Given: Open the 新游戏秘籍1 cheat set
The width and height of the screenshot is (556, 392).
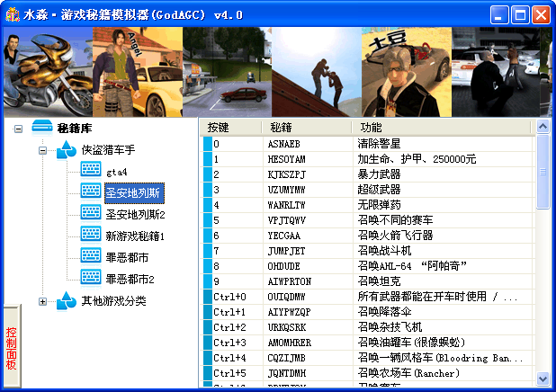Looking at the screenshot, I should pyautogui.click(x=135, y=236).
